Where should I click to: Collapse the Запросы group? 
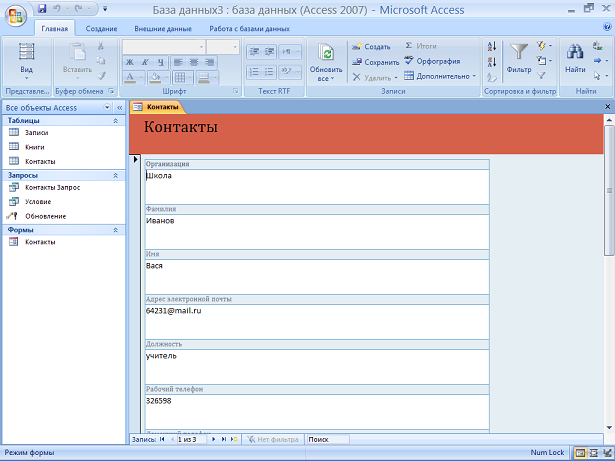point(115,175)
